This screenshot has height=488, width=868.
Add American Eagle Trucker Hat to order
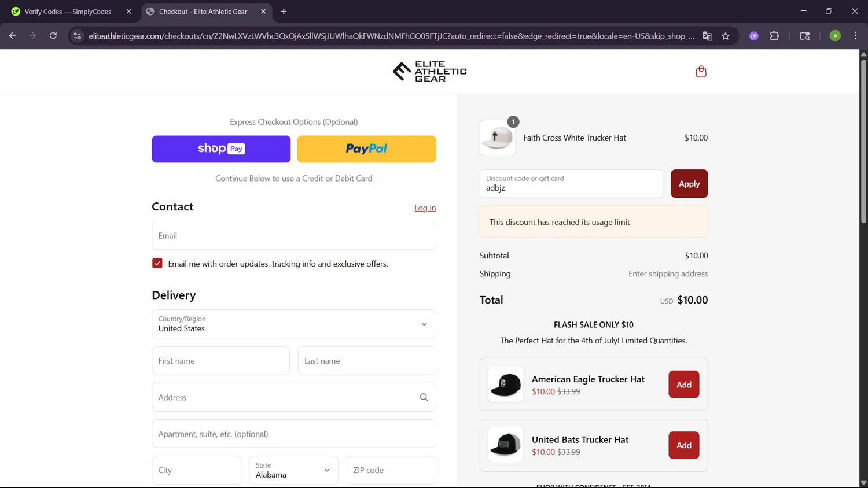pos(684,385)
